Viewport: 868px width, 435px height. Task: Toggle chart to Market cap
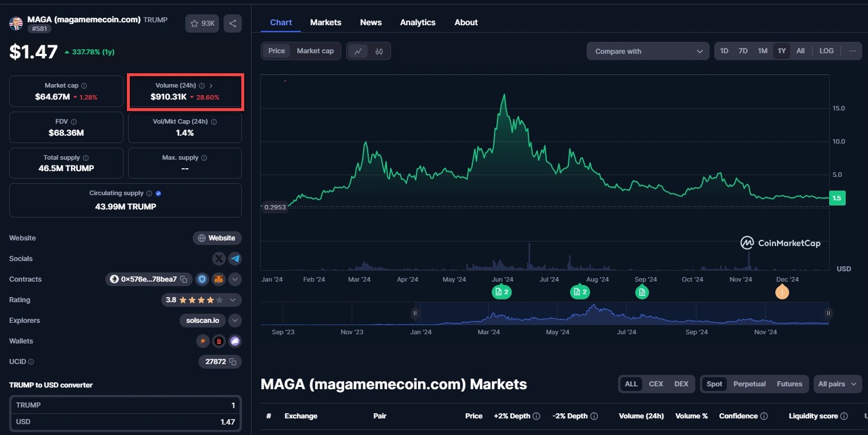coord(315,51)
